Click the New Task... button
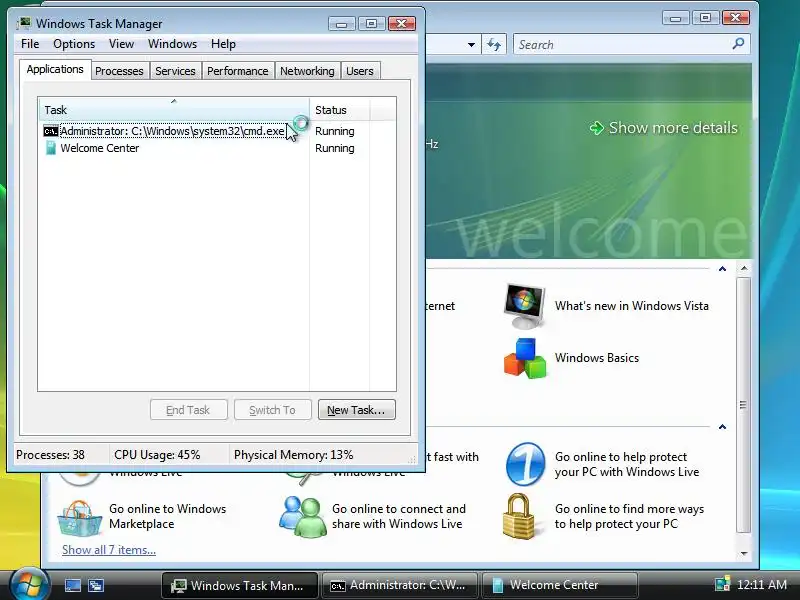The height and width of the screenshot is (600, 800). tap(357, 410)
